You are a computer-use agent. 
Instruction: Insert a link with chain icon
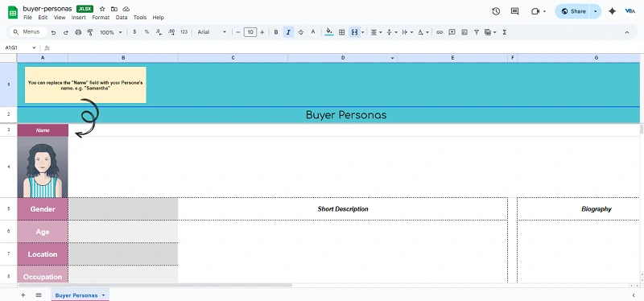pos(440,32)
